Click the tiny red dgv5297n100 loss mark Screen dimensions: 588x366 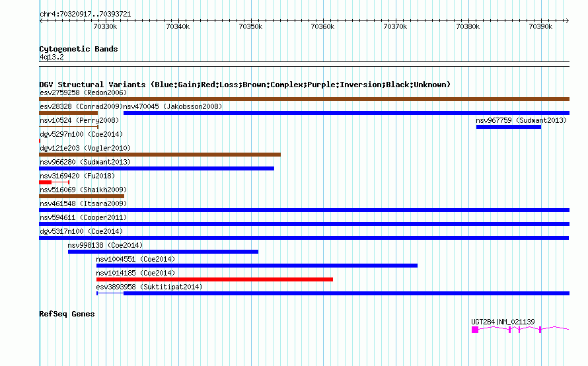(40, 141)
